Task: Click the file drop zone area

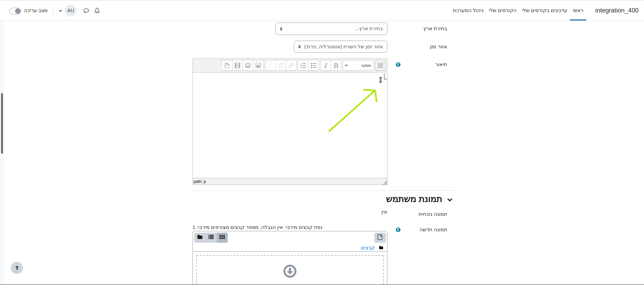Action: point(290,270)
